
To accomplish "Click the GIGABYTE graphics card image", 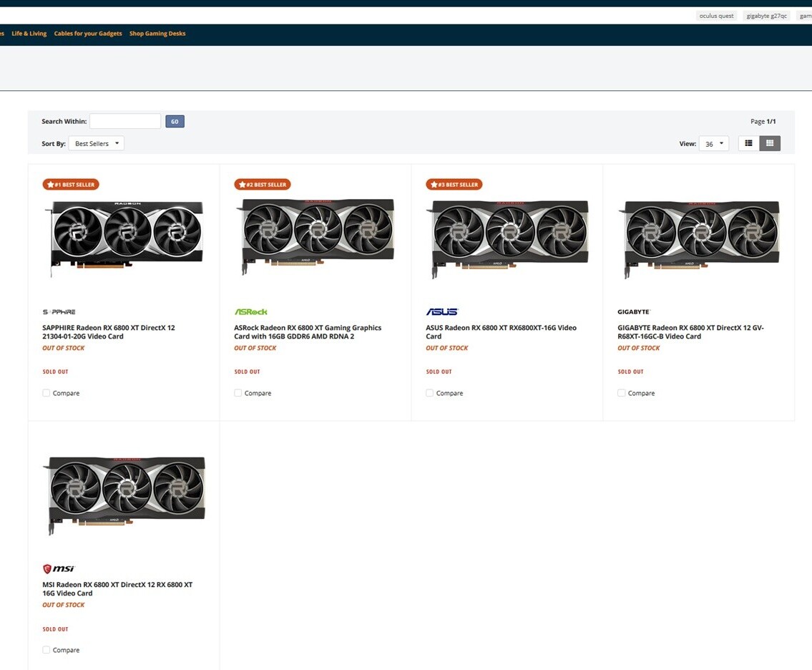I will click(x=699, y=238).
